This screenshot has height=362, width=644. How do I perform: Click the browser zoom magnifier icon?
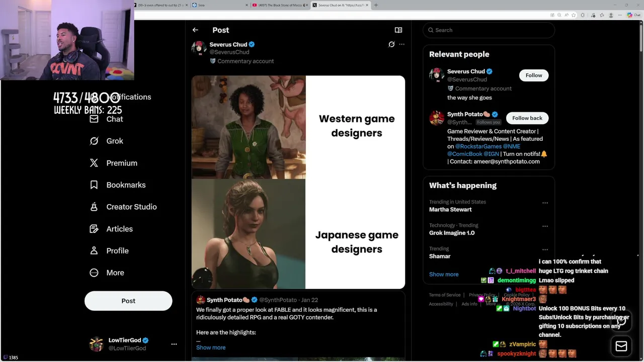(x=559, y=15)
